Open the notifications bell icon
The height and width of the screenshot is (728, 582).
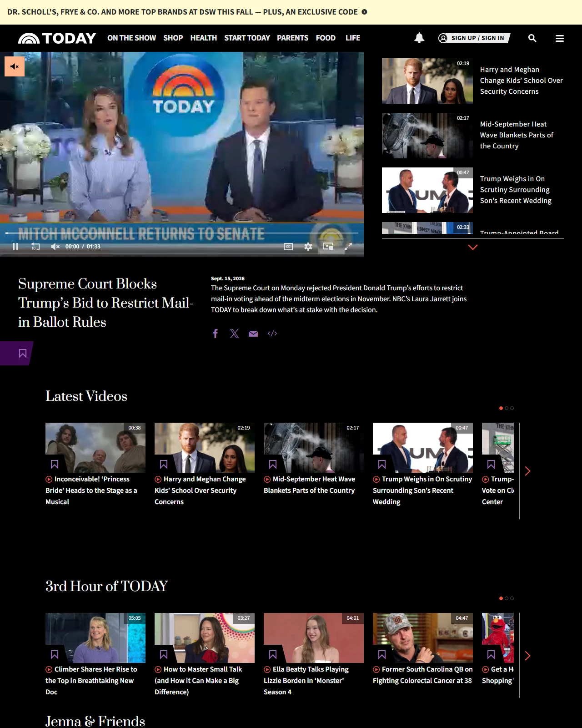419,38
